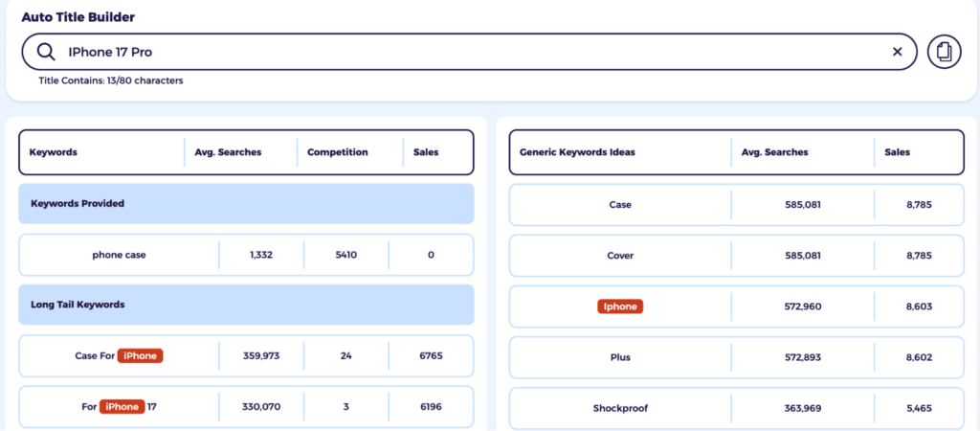
Task: Click the 572,960 searches value for Iphone
Action: coord(803,306)
